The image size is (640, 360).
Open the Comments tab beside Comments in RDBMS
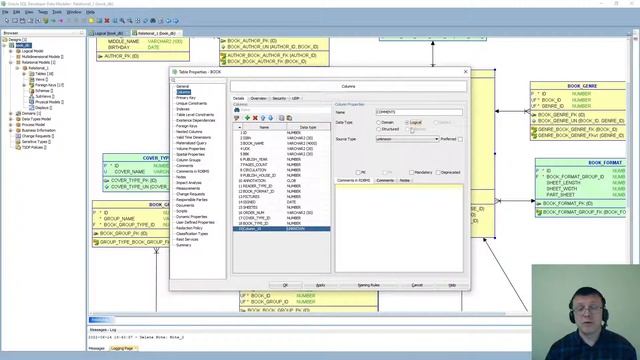click(384, 180)
